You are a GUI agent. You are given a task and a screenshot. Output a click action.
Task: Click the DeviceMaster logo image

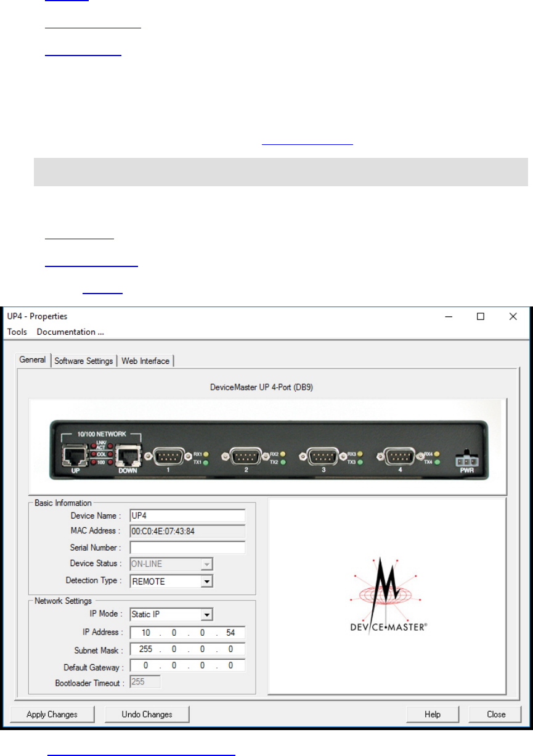click(x=387, y=596)
